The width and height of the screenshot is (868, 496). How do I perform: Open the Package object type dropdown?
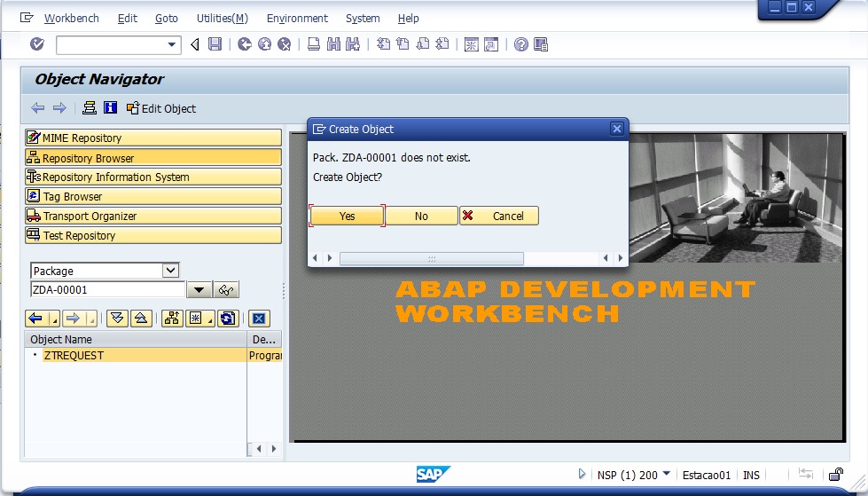171,271
